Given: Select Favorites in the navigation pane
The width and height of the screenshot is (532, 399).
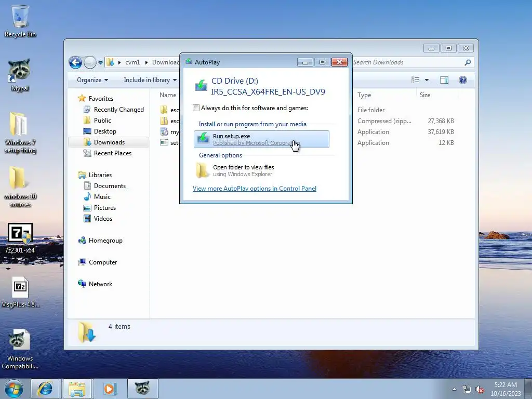Looking at the screenshot, I should point(101,98).
